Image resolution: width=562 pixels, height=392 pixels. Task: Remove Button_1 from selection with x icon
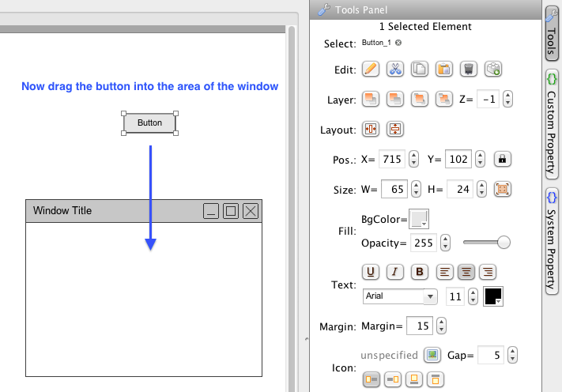(399, 43)
